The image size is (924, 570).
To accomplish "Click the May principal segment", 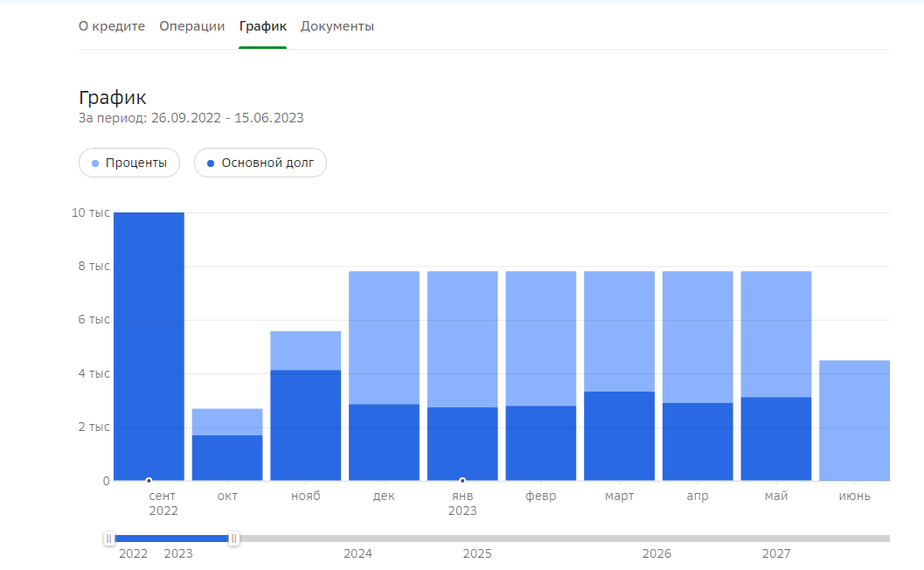I will 776,439.
